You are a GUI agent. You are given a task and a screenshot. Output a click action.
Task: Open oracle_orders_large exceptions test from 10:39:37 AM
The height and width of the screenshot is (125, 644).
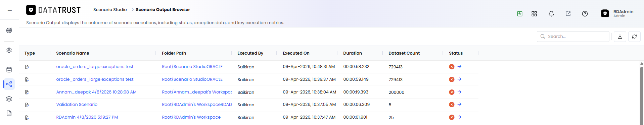pos(95,79)
